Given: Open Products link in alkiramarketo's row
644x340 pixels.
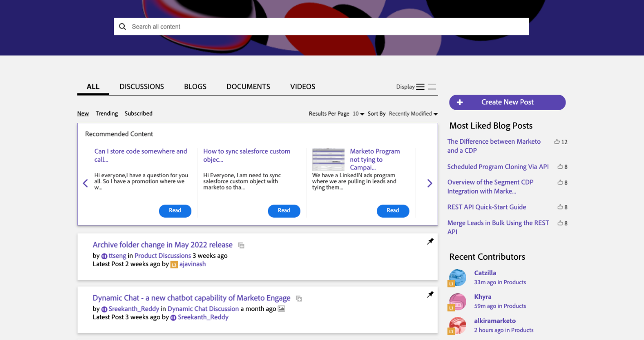Looking at the screenshot, I should click(x=522, y=330).
